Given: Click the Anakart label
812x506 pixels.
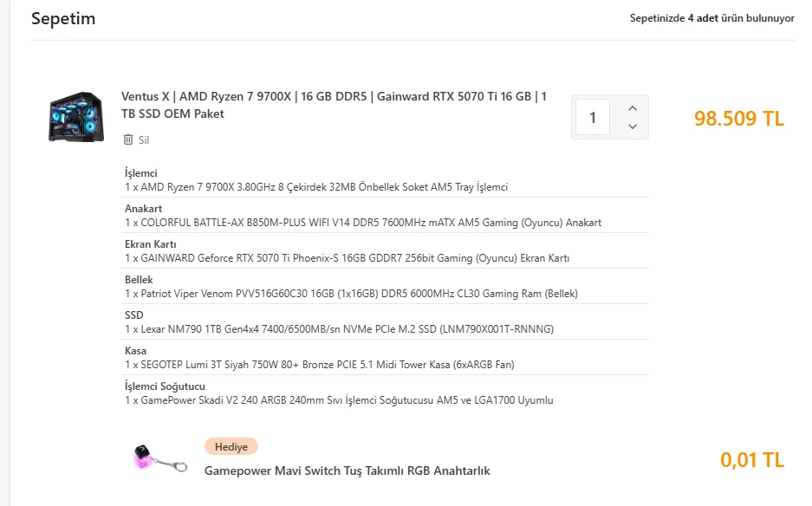Looking at the screenshot, I should pos(144,209).
